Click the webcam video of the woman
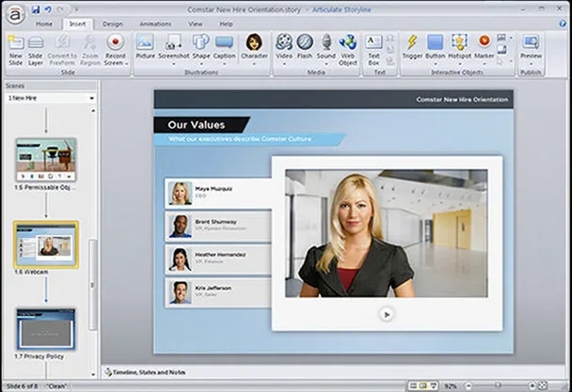 387,233
